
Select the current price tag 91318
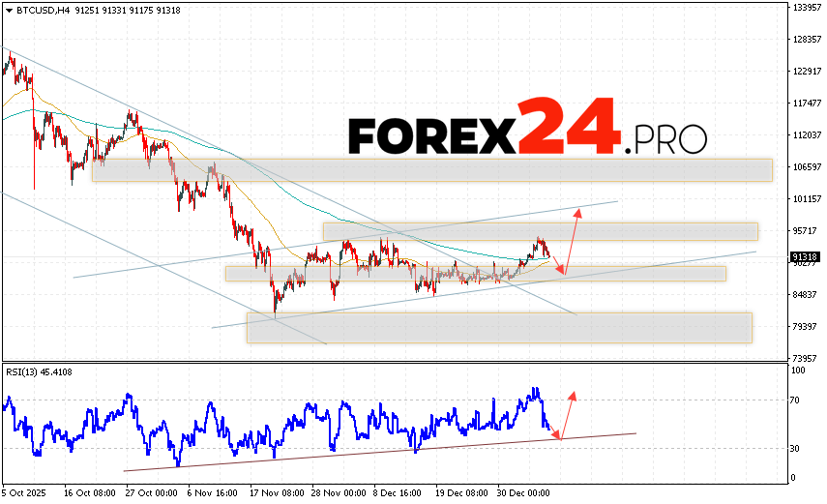click(x=805, y=257)
